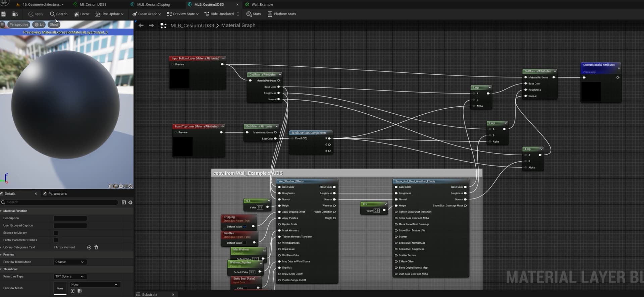644x297 pixels.
Task: Open the viewport Show menu
Action: click(54, 24)
